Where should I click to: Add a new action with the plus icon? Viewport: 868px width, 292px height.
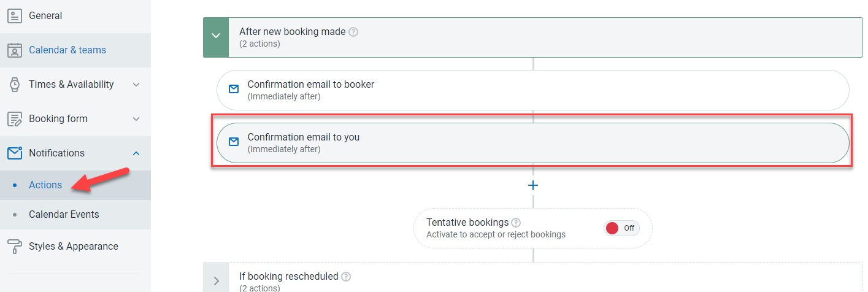(x=533, y=185)
